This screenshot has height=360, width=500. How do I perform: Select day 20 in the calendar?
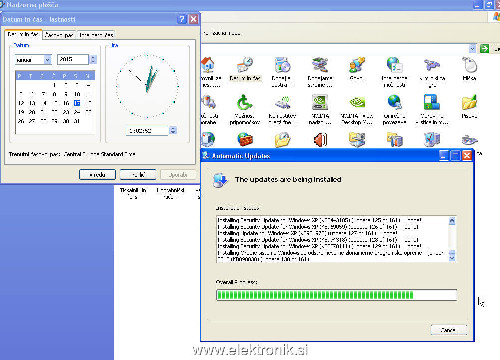tap(32, 112)
